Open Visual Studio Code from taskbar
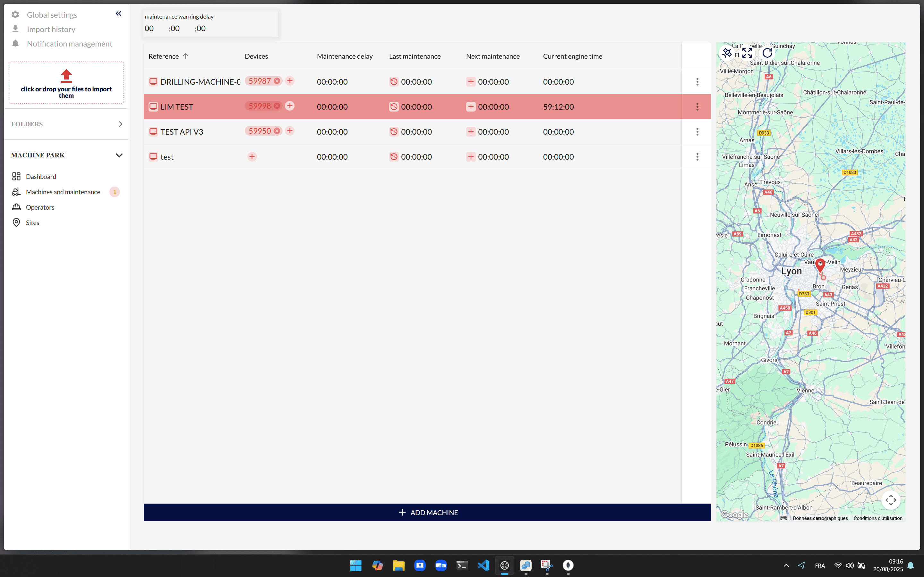924x577 pixels. [483, 565]
